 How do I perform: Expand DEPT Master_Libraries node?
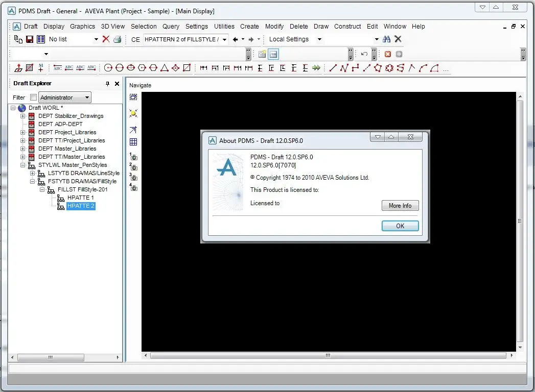coord(23,149)
